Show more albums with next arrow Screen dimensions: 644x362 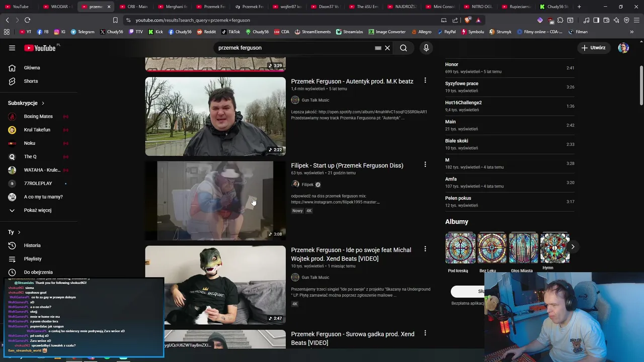click(573, 247)
